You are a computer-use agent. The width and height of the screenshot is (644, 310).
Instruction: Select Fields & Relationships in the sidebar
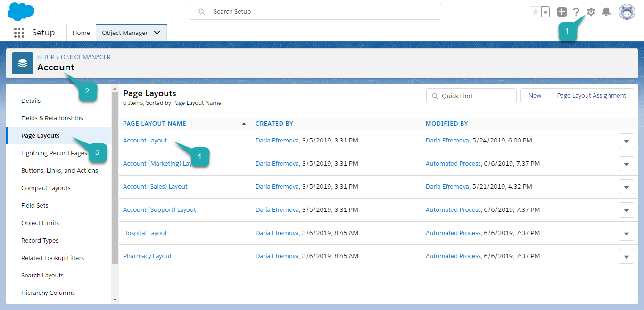[52, 118]
